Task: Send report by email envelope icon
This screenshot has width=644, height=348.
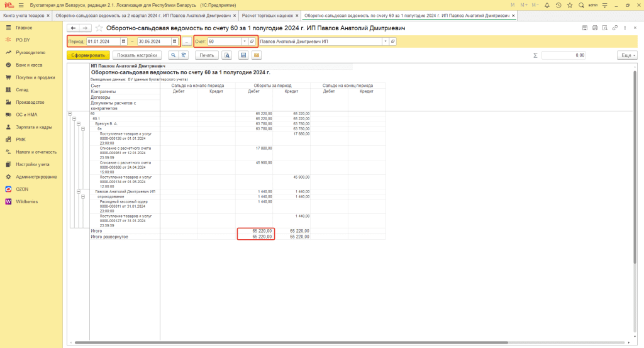Action: point(257,55)
